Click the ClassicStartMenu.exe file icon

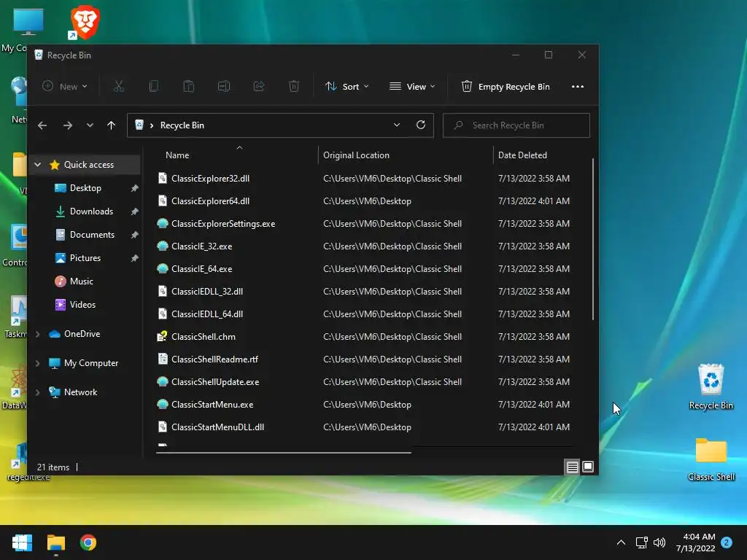[x=163, y=404]
